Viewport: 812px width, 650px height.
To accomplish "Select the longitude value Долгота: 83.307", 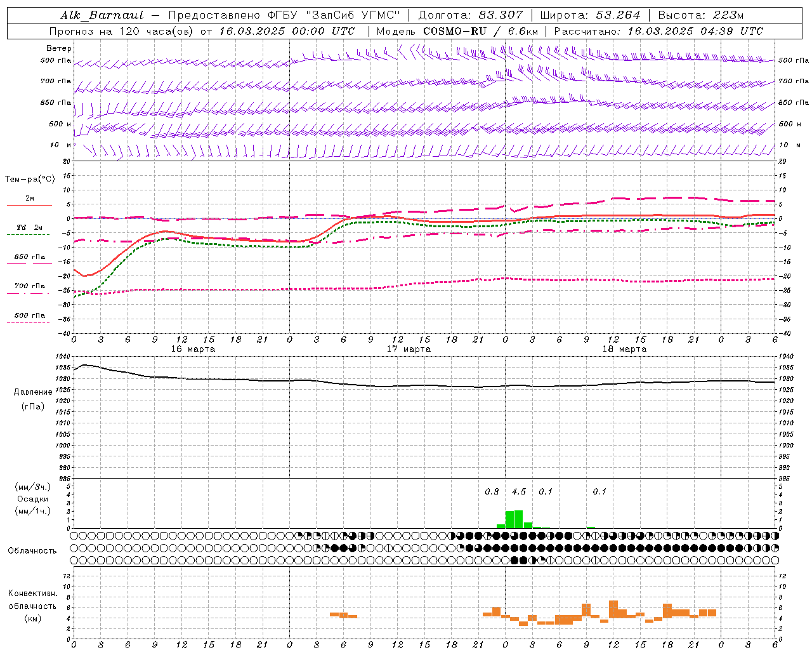I will tap(471, 15).
